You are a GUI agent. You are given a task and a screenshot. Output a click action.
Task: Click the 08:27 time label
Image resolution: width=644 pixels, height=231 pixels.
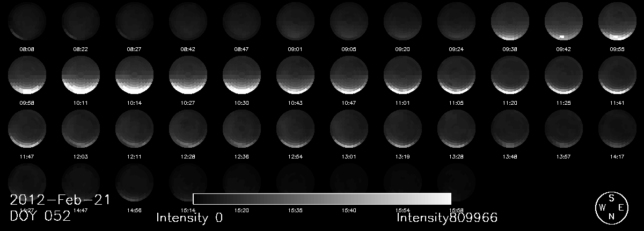pos(134,48)
